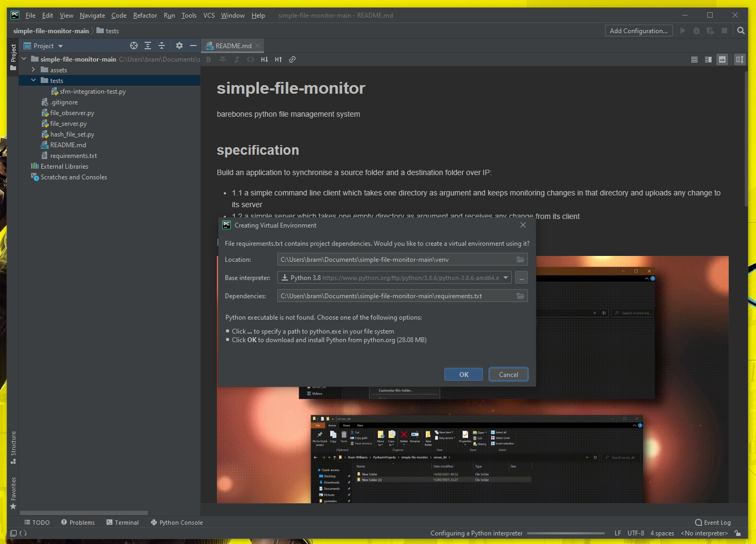Increase header level in markdown toolbar
The image size is (756, 544).
(x=278, y=59)
